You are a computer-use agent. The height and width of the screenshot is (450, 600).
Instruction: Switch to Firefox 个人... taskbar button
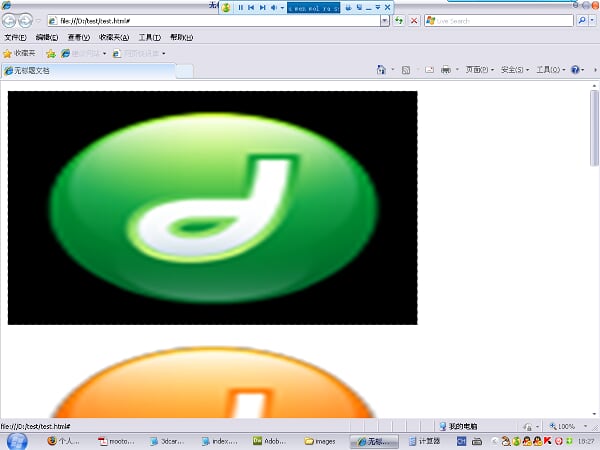[64, 441]
